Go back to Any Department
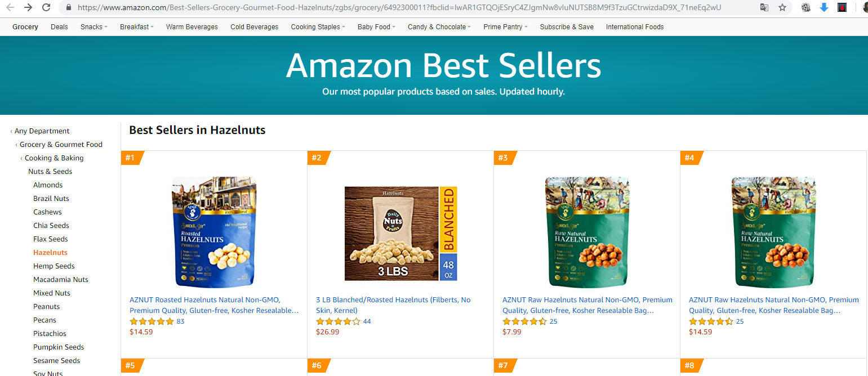The width and height of the screenshot is (868, 376). click(42, 131)
